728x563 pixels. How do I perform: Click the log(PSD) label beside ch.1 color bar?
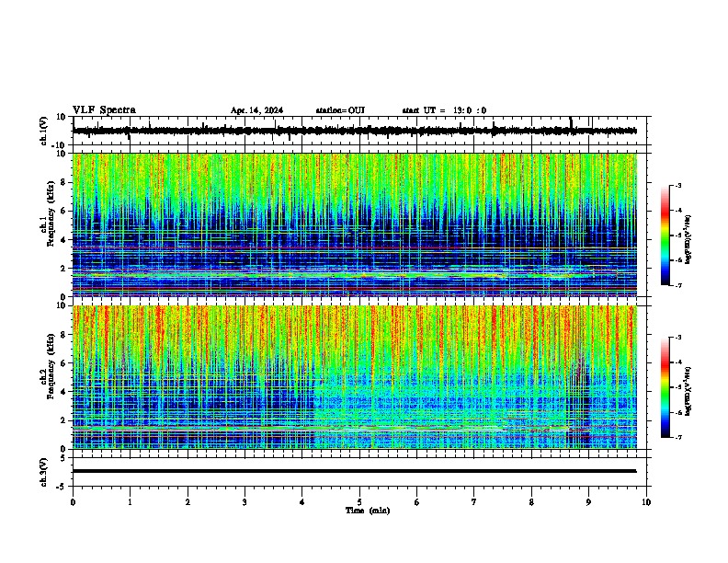tap(688, 239)
